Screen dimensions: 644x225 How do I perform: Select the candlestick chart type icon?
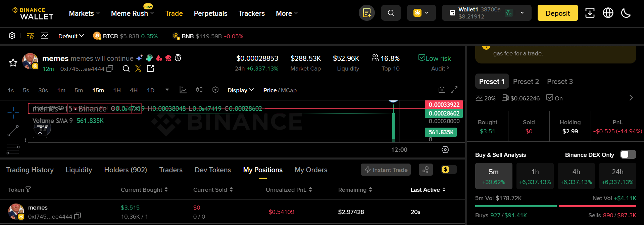(x=199, y=90)
